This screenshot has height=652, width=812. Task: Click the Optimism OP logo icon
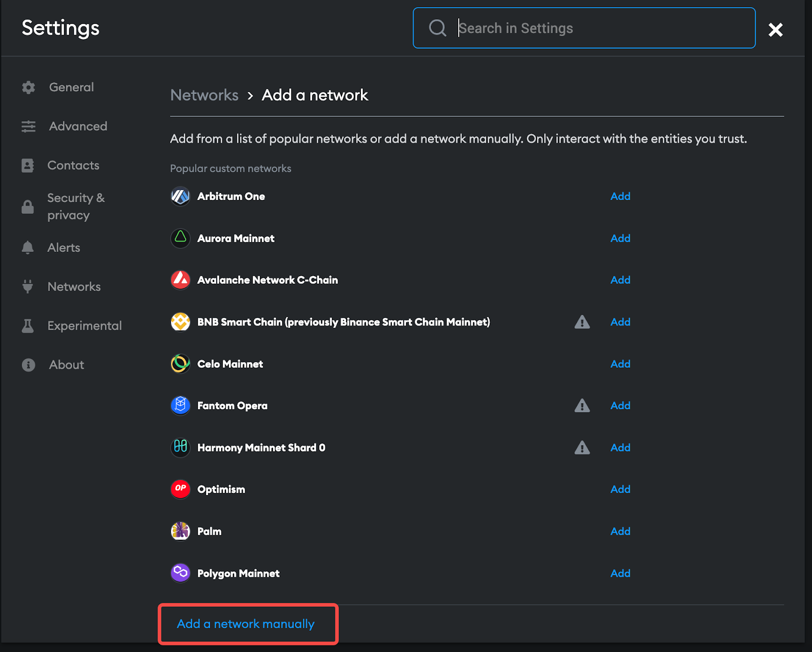(x=180, y=489)
